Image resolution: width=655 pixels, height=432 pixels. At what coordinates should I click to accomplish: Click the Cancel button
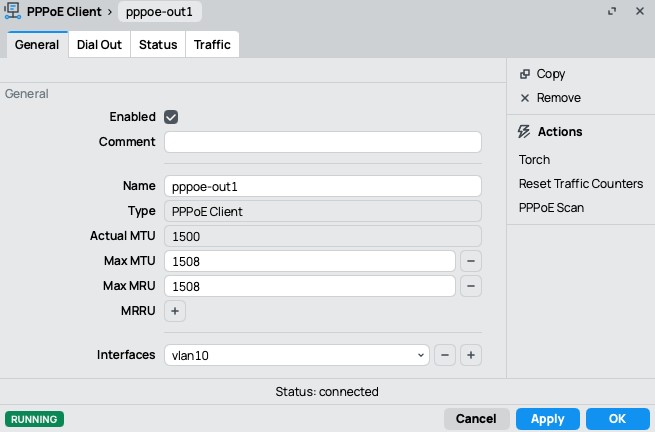(x=476, y=419)
